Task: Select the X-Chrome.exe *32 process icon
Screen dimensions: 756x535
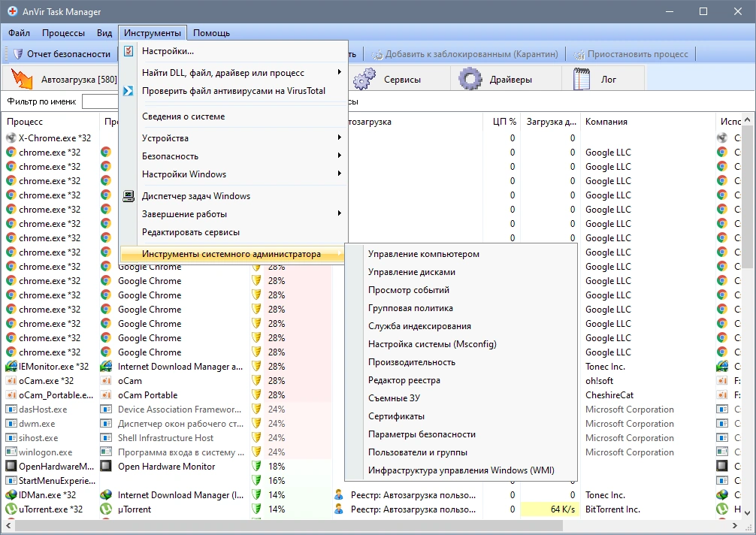Action: pos(11,138)
